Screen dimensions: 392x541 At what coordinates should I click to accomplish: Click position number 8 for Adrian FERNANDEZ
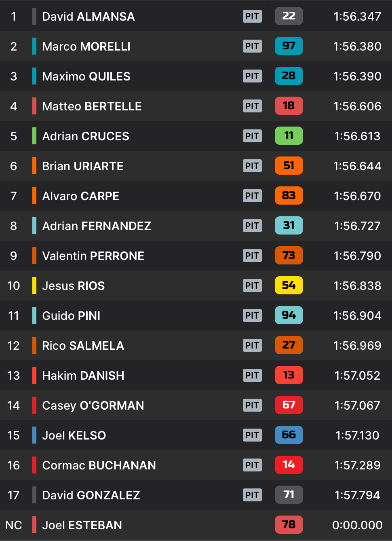tap(14, 226)
